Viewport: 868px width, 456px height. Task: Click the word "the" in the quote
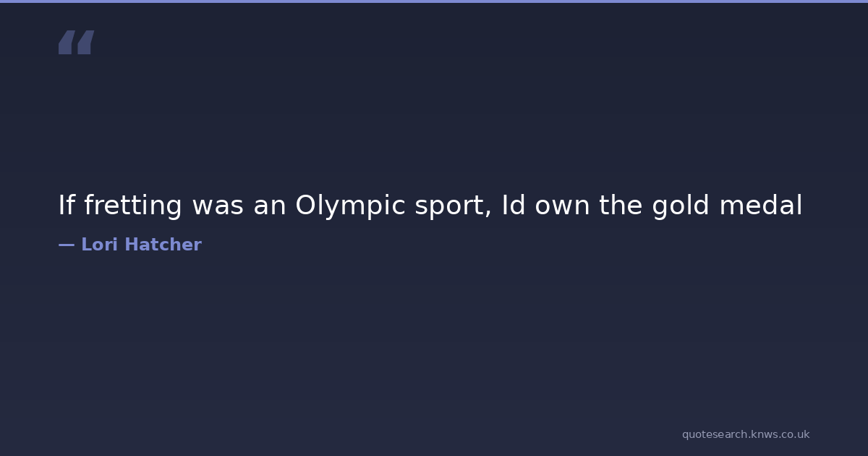click(x=621, y=206)
